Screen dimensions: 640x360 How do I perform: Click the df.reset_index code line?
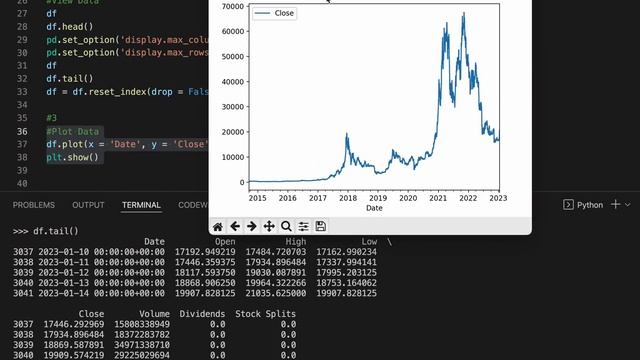click(x=127, y=92)
